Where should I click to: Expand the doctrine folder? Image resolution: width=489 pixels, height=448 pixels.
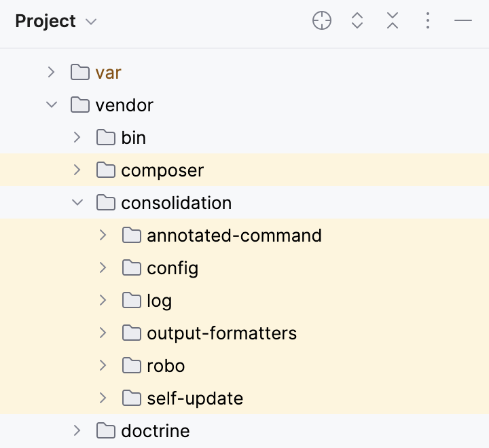tap(77, 431)
